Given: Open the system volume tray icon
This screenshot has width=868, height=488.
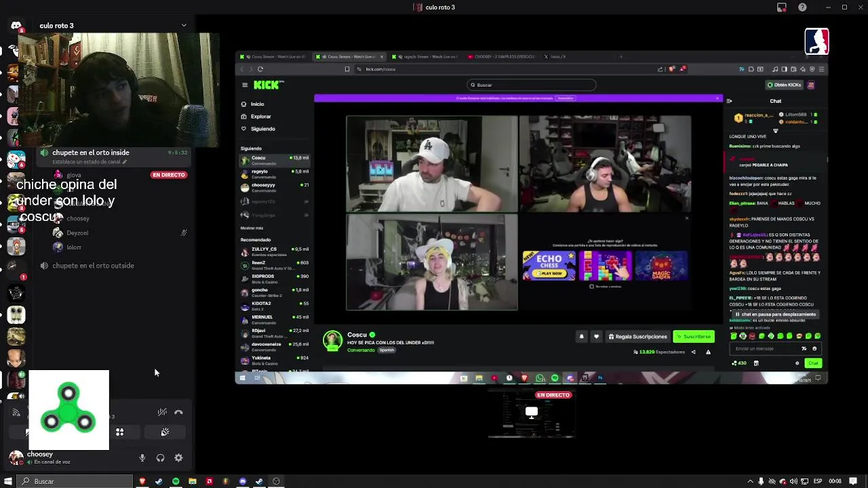Looking at the screenshot, I should pyautogui.click(x=793, y=481).
